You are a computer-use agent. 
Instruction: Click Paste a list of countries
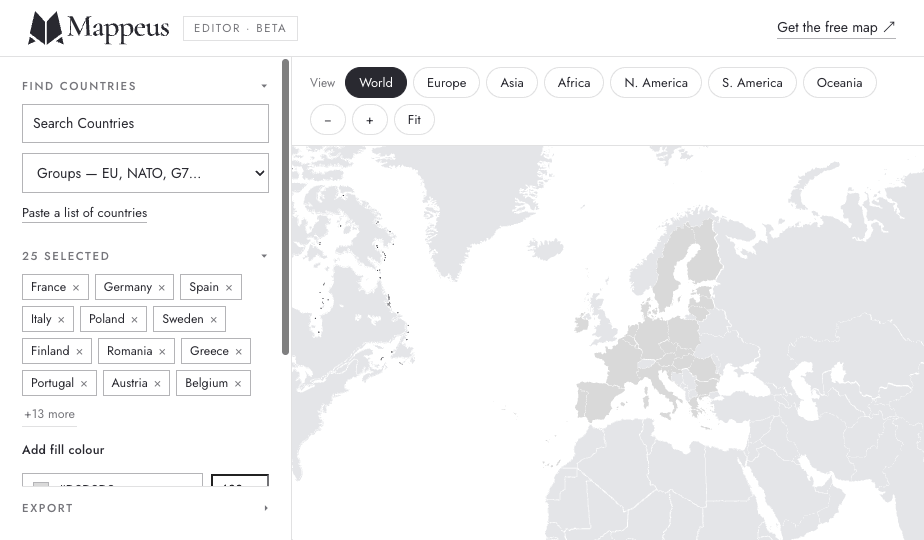pyautogui.click(x=84, y=213)
